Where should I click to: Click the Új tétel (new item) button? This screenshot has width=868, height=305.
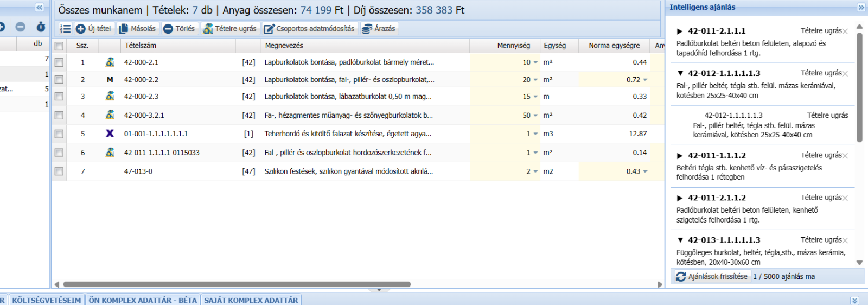[x=93, y=29]
